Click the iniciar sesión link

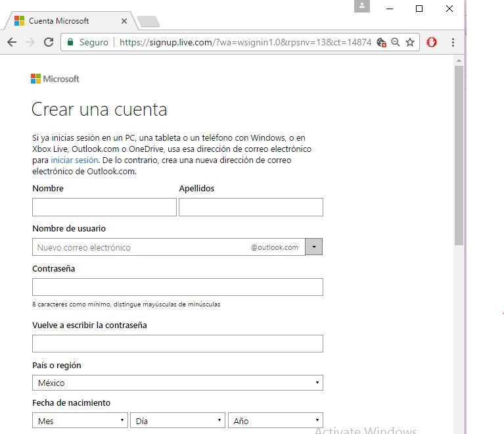(74, 160)
